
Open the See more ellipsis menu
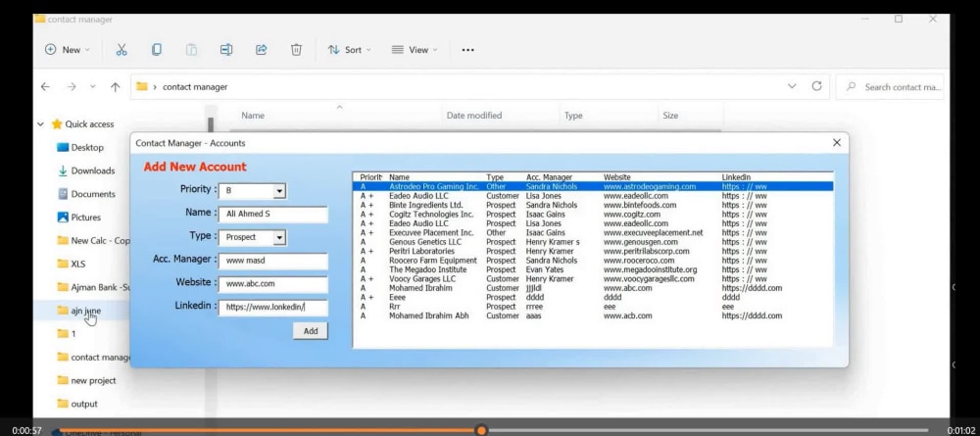click(468, 50)
